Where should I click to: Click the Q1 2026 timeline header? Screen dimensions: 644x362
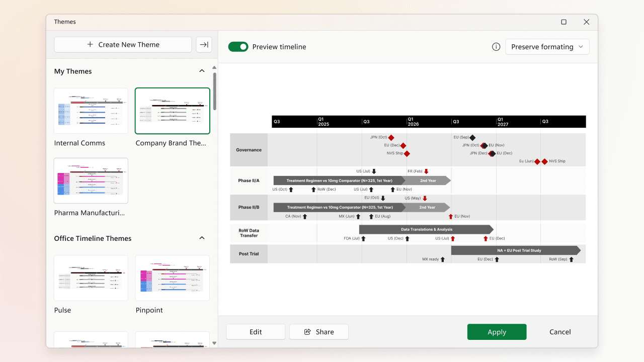[413, 122]
